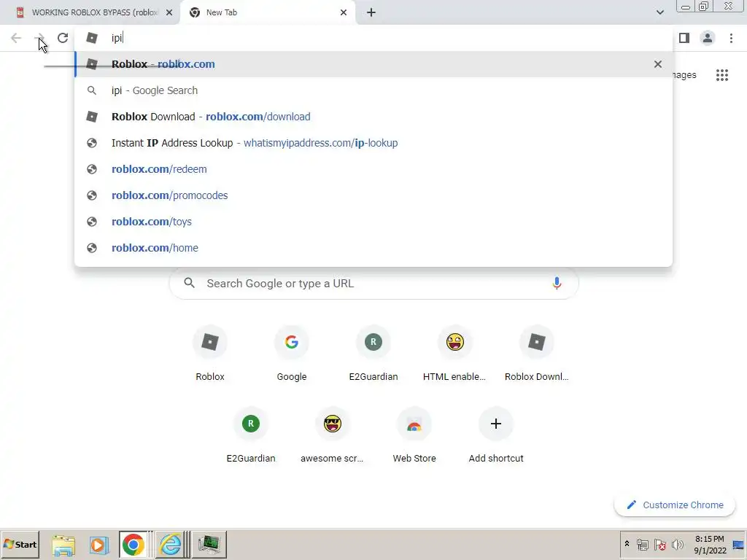Click the Show desktop tray button
The image size is (747, 560).
click(x=739, y=544)
